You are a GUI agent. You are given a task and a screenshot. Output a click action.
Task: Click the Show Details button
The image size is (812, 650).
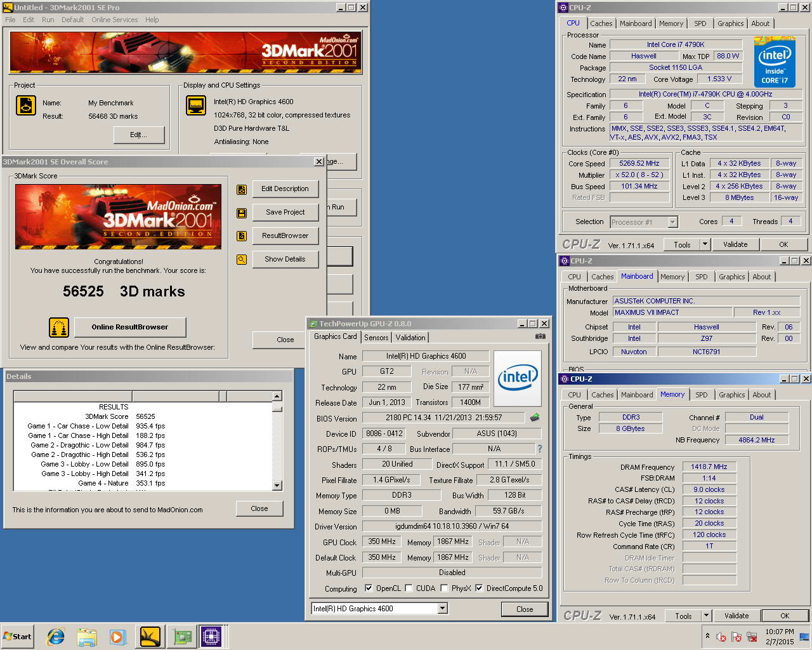[285, 260]
